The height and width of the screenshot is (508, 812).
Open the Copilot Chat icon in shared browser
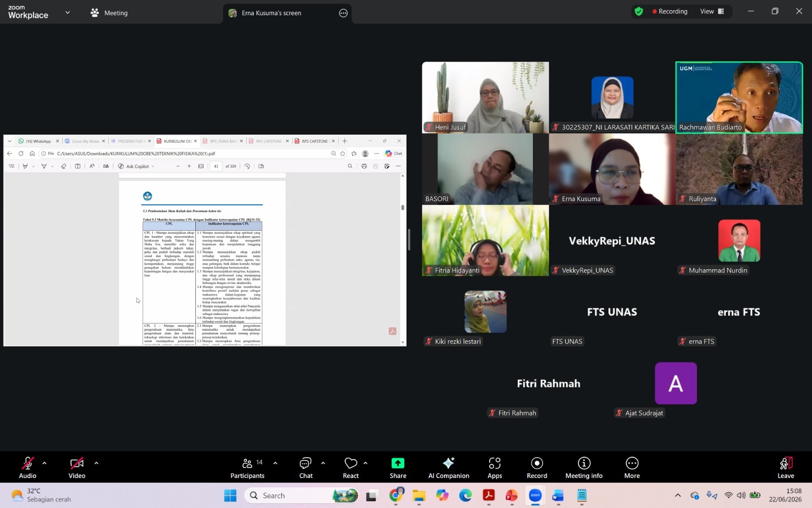pyautogui.click(x=393, y=153)
